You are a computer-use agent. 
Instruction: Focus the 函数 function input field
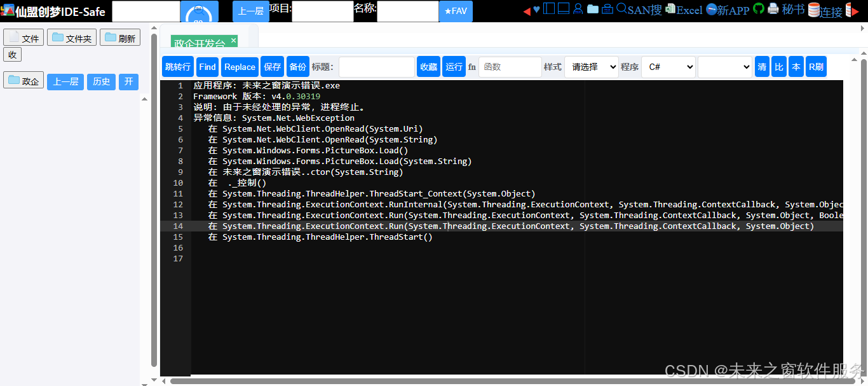click(x=510, y=67)
